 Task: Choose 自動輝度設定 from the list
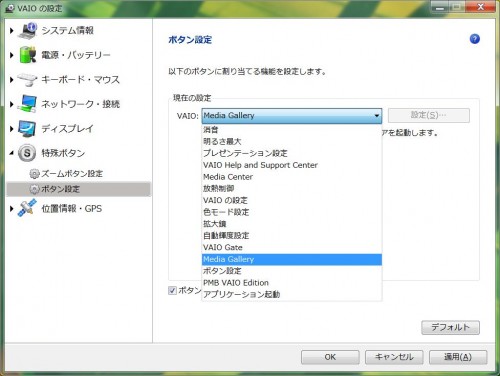point(292,236)
